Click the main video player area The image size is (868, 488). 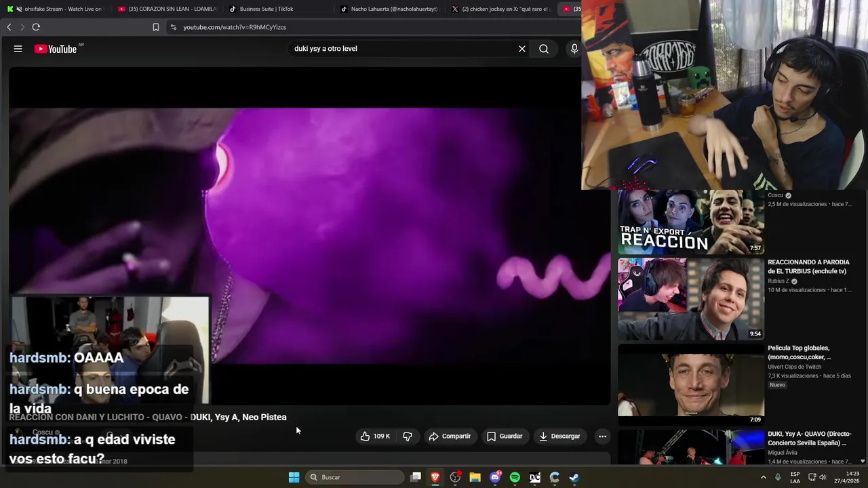click(x=309, y=236)
